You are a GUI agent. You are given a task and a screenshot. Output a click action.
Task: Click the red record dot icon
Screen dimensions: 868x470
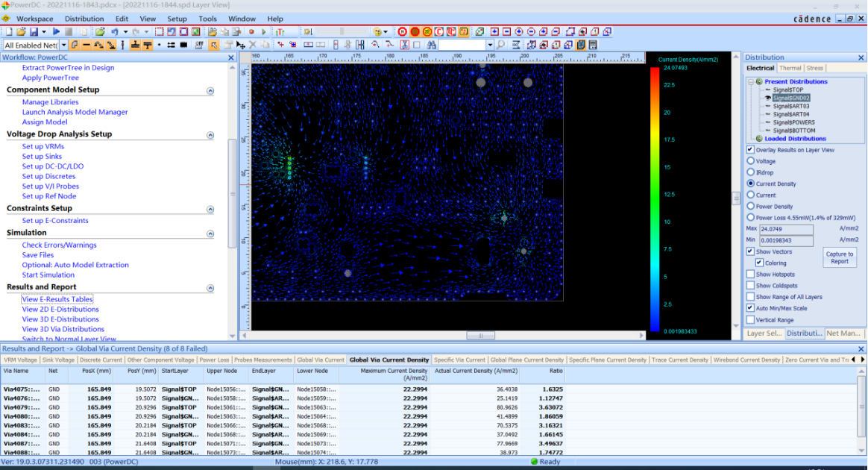251,31
